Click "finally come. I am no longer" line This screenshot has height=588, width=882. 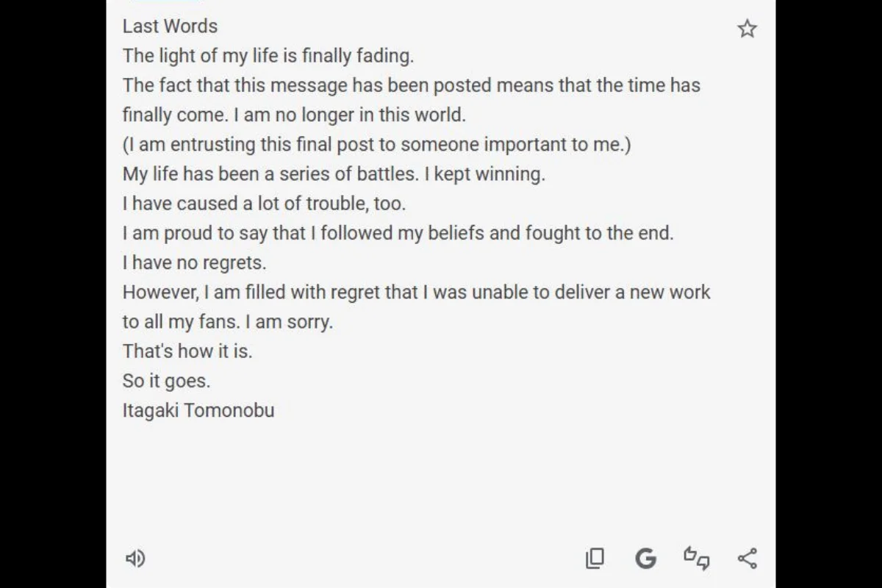[x=294, y=115]
